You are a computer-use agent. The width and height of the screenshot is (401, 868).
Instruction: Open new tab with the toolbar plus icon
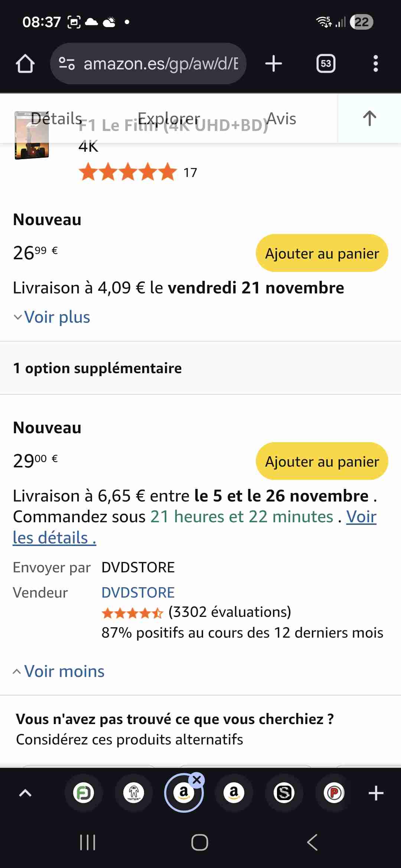(x=274, y=63)
